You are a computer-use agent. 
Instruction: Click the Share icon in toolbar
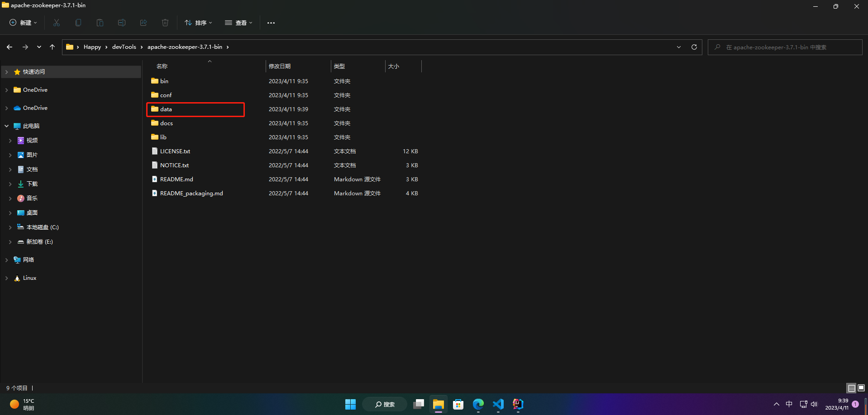pyautogui.click(x=143, y=23)
